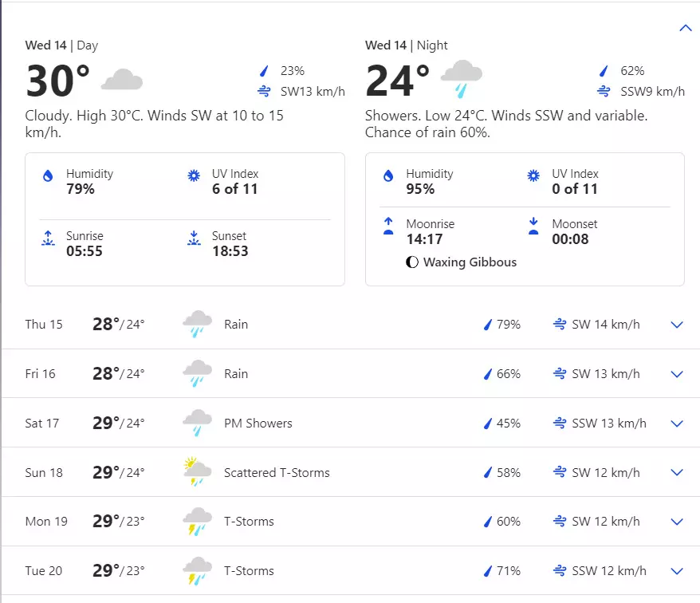Image resolution: width=700 pixels, height=603 pixels.
Task: Click the daytime UV Index sun icon
Action: tap(192, 175)
